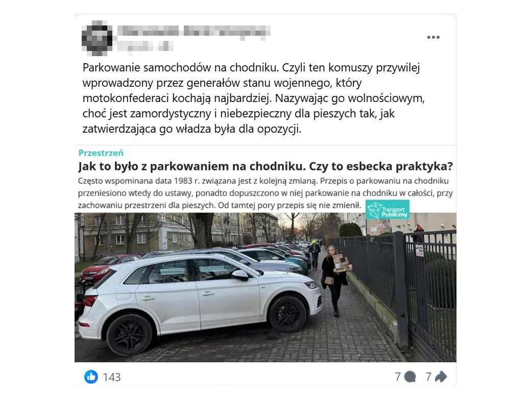This screenshot has height=398, width=532.
Task: Open the Przestrzeń category label
Action: coord(101,153)
